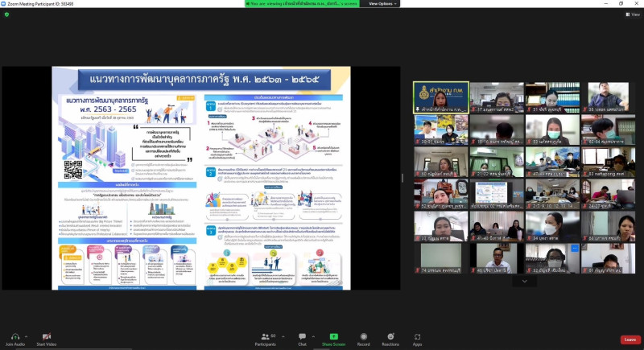
Task: Click the panel divider handle beside shared screen
Action: (402, 178)
